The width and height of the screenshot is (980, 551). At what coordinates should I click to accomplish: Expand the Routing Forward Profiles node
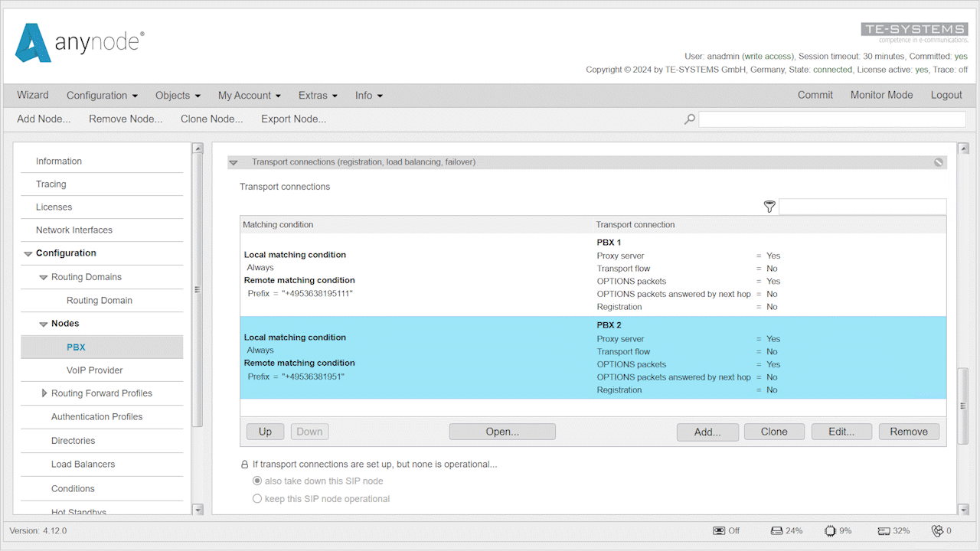pyautogui.click(x=44, y=393)
